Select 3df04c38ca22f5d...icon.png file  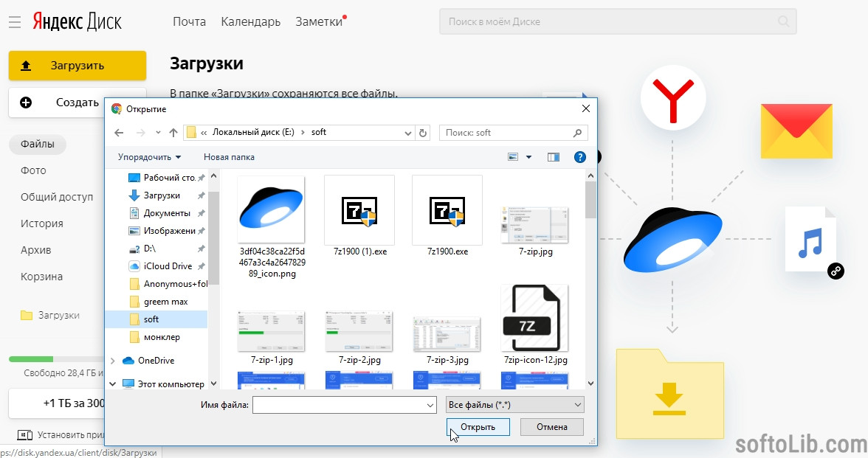(272, 227)
